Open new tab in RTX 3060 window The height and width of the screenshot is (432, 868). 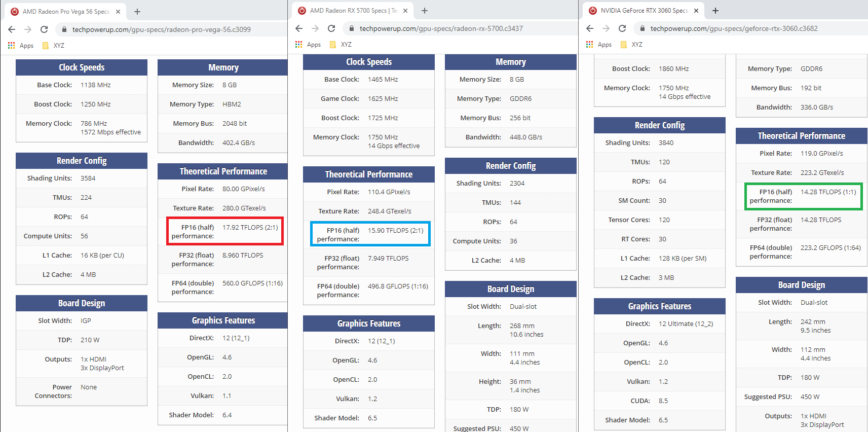715,11
